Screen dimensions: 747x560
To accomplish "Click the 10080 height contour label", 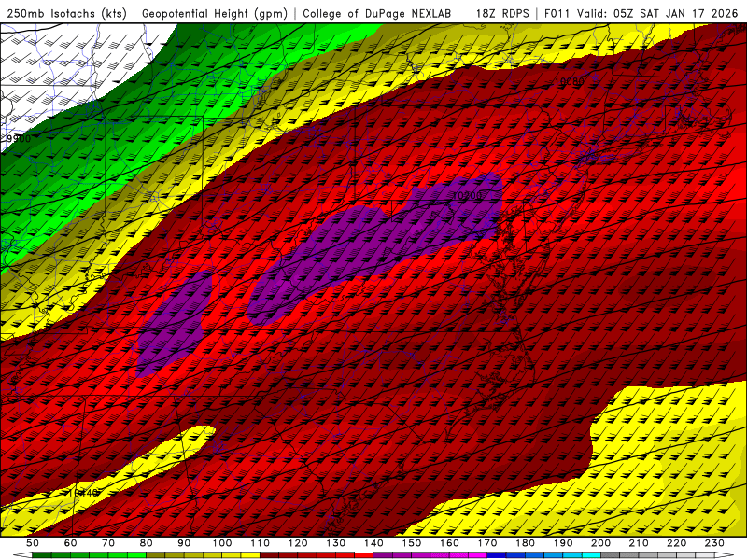I will tap(569, 81).
